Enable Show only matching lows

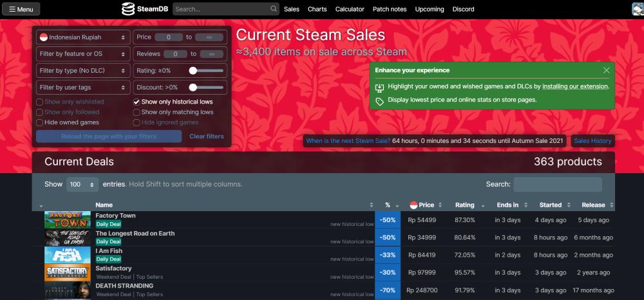coord(137,112)
